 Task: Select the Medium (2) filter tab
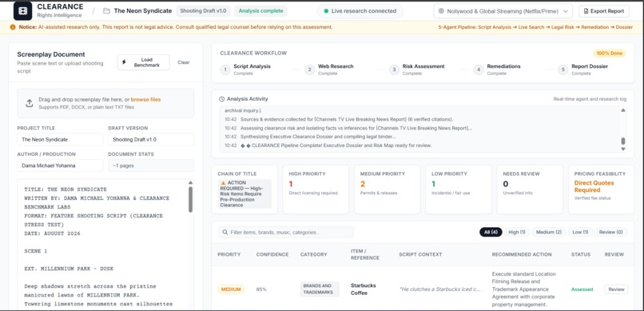click(548, 232)
